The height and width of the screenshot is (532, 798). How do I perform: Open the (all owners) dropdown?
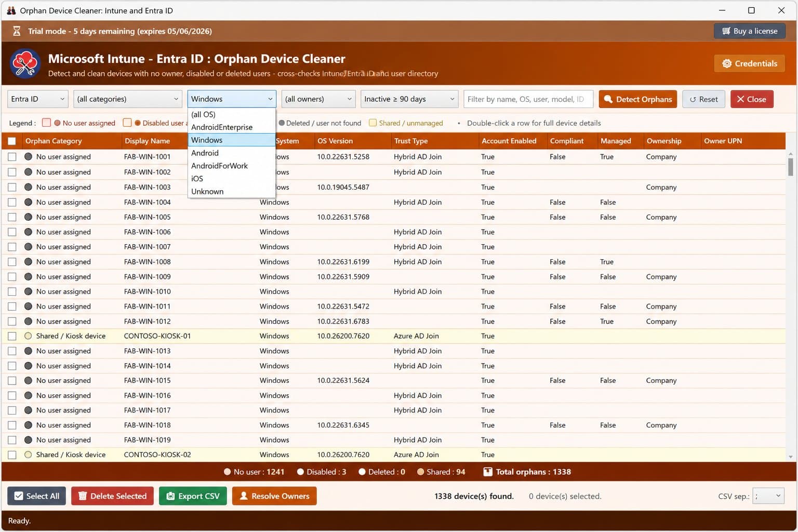(318, 99)
